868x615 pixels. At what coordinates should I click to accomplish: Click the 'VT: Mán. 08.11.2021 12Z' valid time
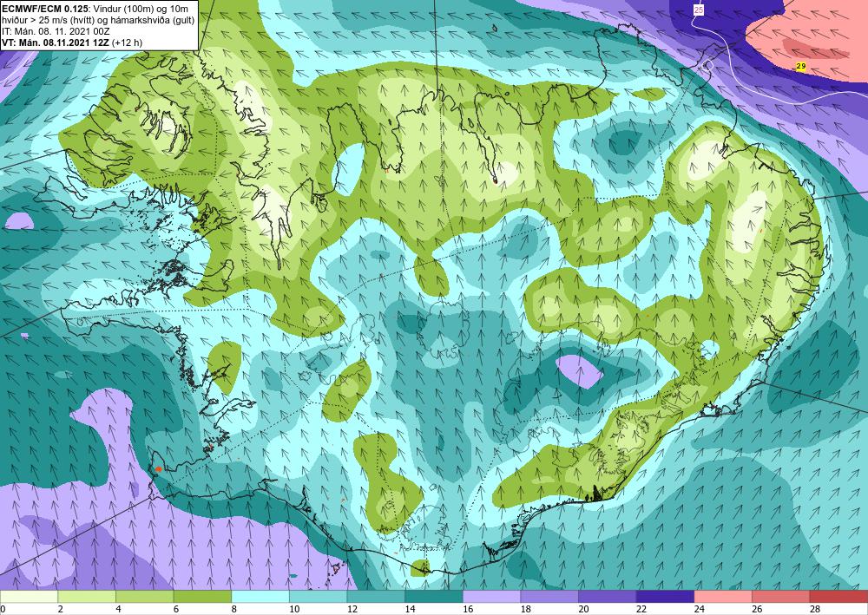(56, 43)
